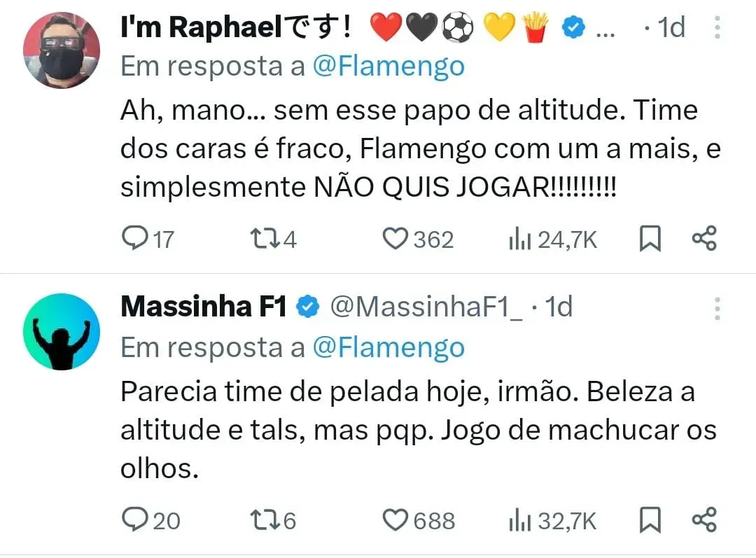Open the @MassinhaF1_ handle
Screen dimensions: 756x558
click(426, 307)
